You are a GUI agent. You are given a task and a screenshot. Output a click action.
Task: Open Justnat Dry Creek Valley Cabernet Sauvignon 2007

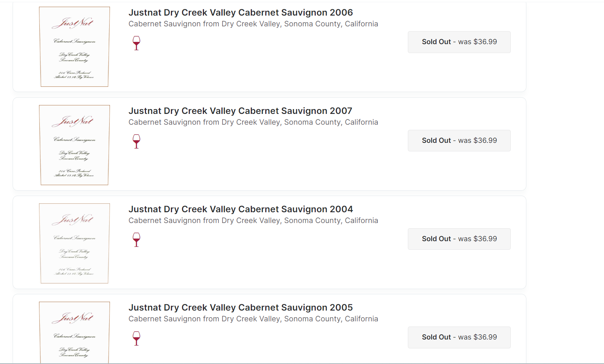pyautogui.click(x=240, y=111)
